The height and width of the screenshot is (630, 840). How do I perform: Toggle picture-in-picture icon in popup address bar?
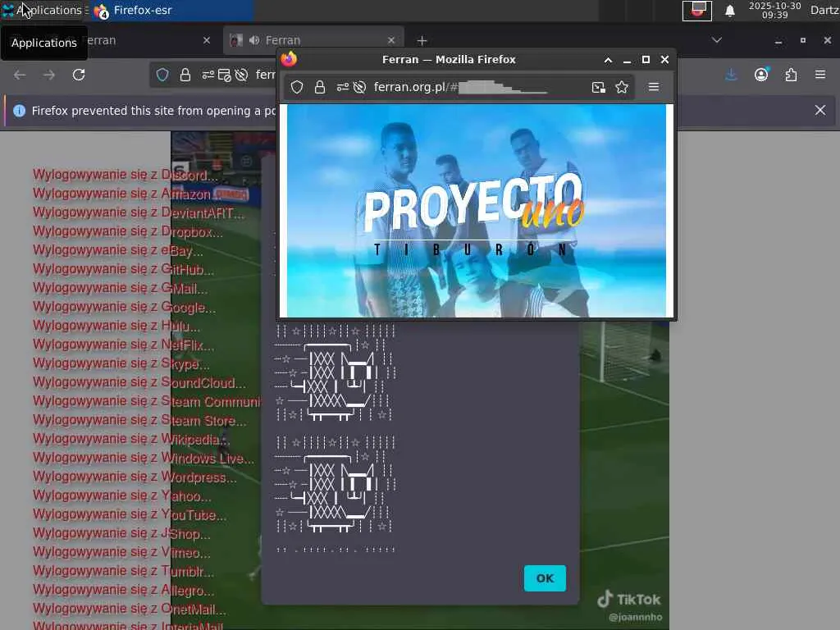pyautogui.click(x=598, y=87)
